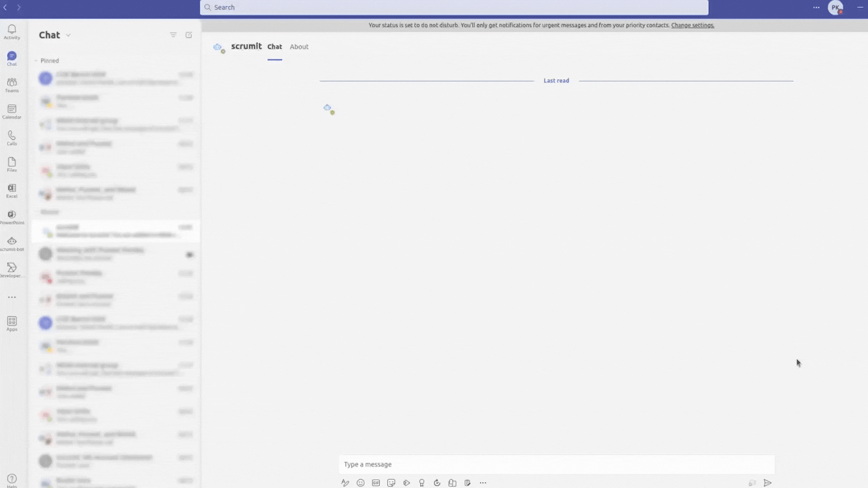The width and height of the screenshot is (868, 488).
Task: Click the Change settings link
Action: coord(693,25)
